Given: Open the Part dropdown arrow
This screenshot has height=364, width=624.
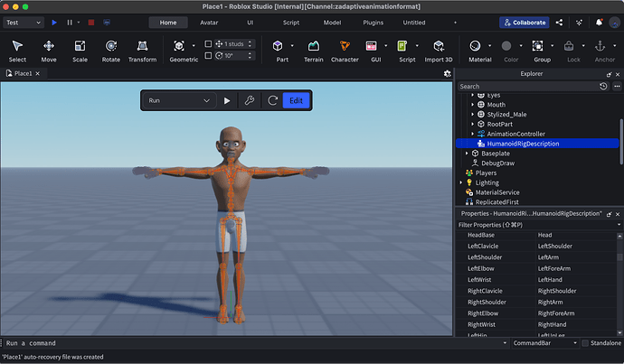Looking at the screenshot, I should point(292,46).
